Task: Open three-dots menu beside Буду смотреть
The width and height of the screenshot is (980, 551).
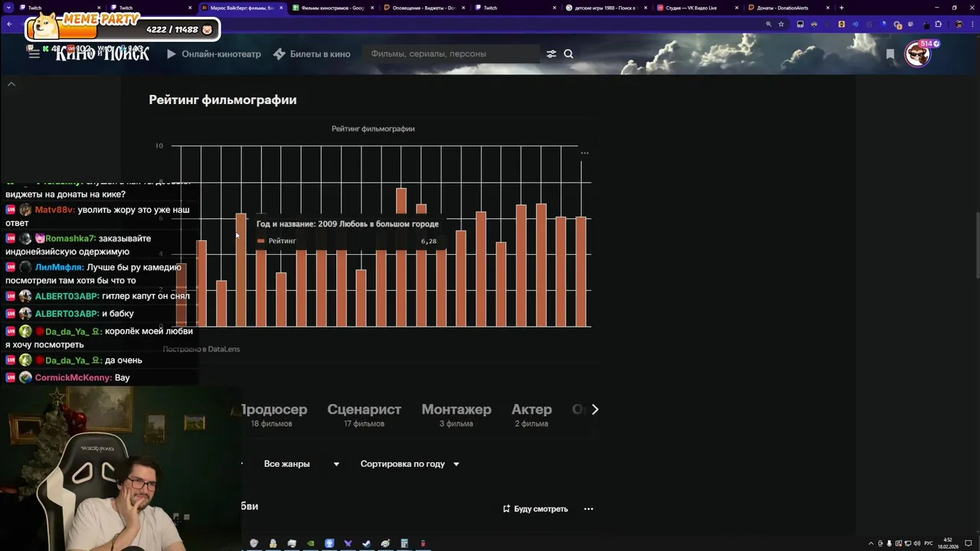Action: click(x=589, y=509)
